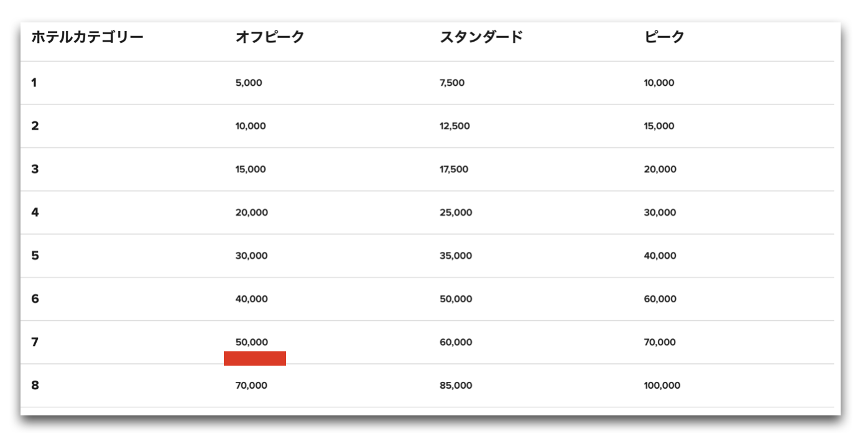Screen dimensions: 868x444
Task: Select hotel category 1 row label
Action: tap(34, 83)
